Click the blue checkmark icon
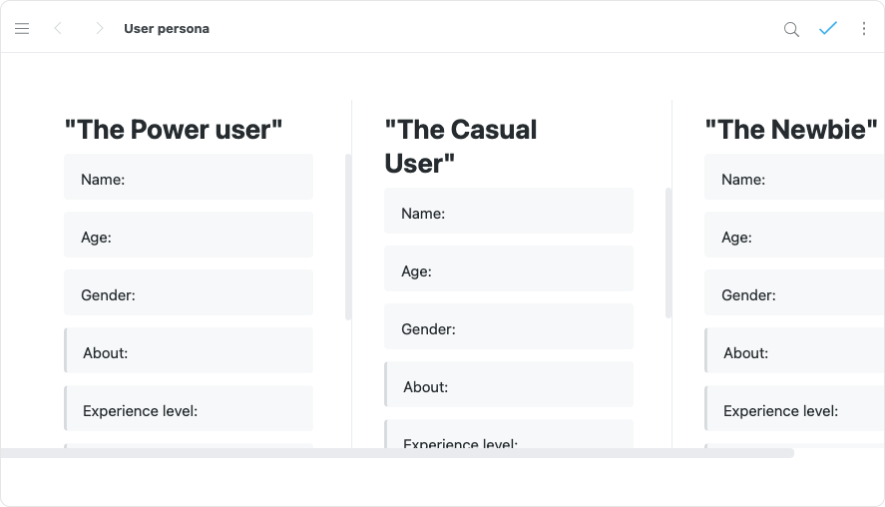Image resolution: width=885 pixels, height=507 pixels. tap(827, 28)
